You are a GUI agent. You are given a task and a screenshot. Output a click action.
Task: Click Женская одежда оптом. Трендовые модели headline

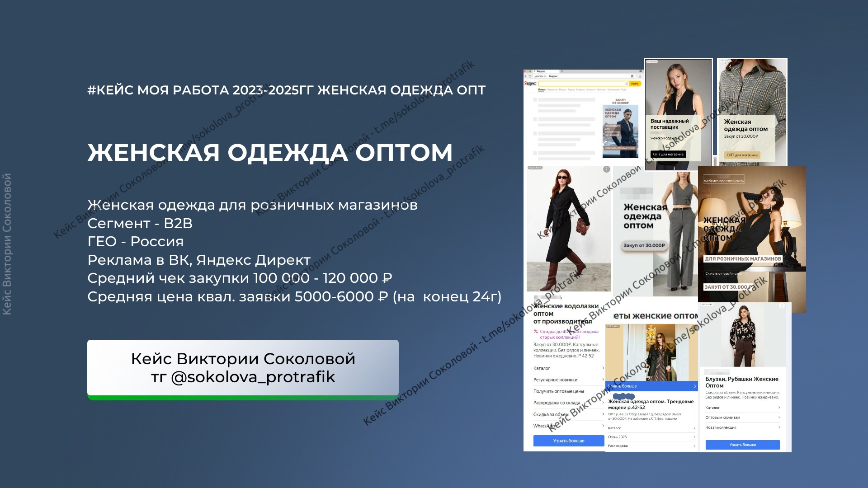(651, 404)
